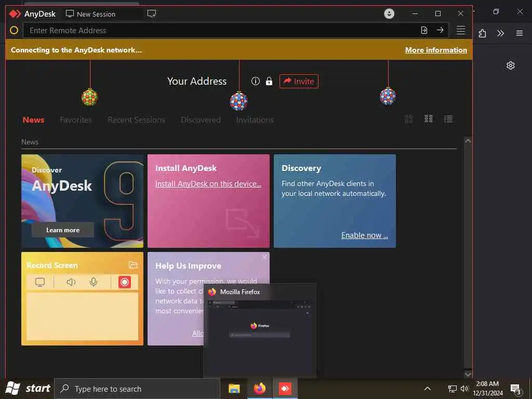Open the More information link

[x=436, y=50]
